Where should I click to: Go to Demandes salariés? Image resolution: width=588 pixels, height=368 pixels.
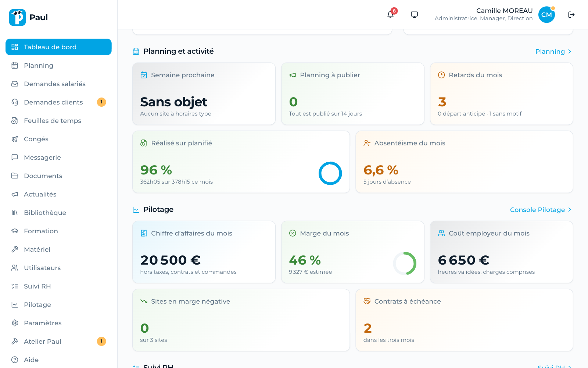(58, 84)
